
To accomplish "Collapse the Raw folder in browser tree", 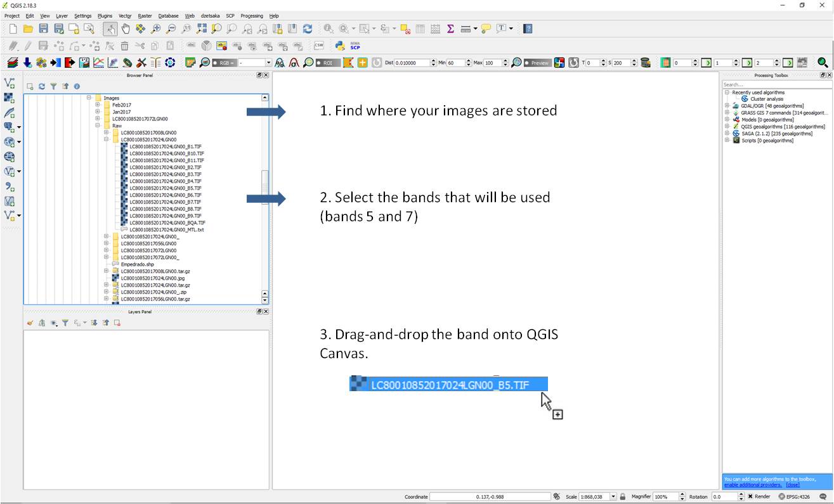I will pyautogui.click(x=98, y=126).
